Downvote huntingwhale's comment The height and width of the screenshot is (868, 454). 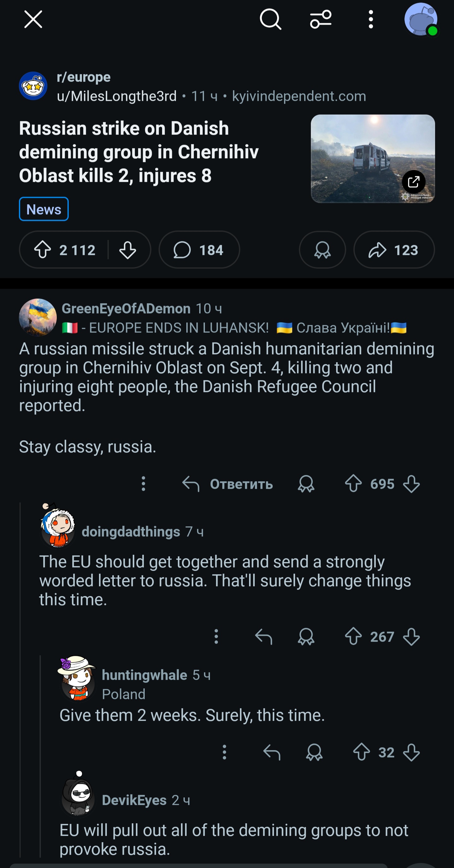click(x=411, y=752)
